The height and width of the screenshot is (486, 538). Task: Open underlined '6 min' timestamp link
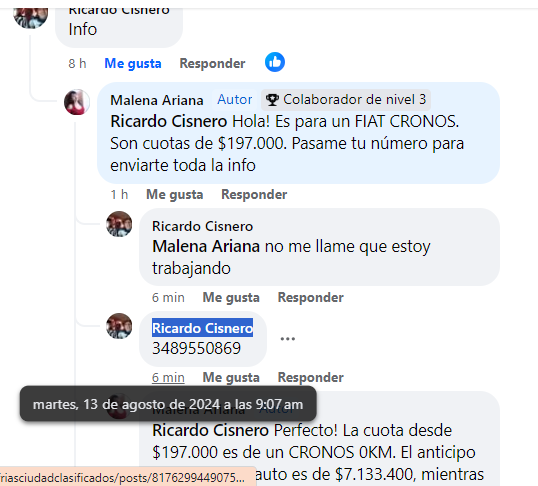coord(168,378)
